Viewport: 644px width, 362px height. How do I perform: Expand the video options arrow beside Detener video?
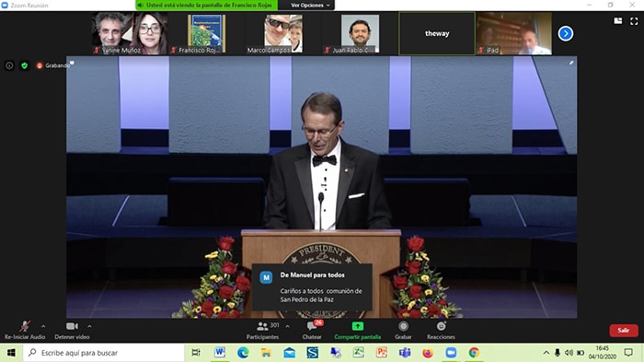[x=89, y=326]
